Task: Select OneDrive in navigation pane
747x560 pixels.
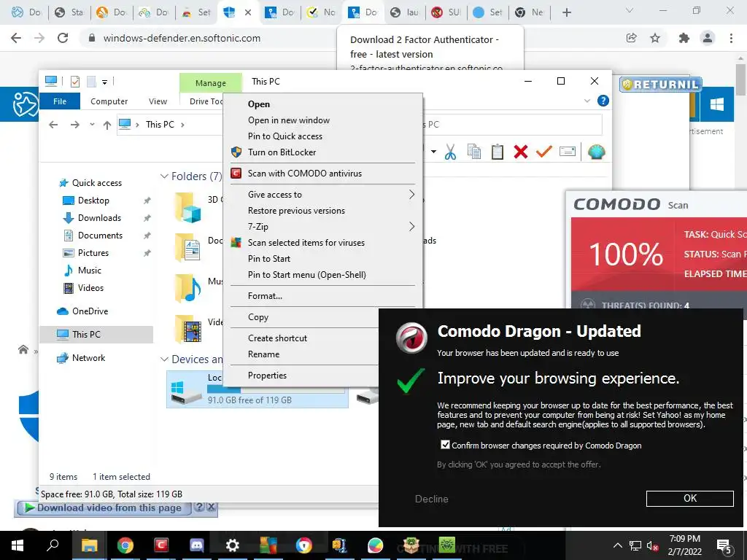Action: pos(90,311)
